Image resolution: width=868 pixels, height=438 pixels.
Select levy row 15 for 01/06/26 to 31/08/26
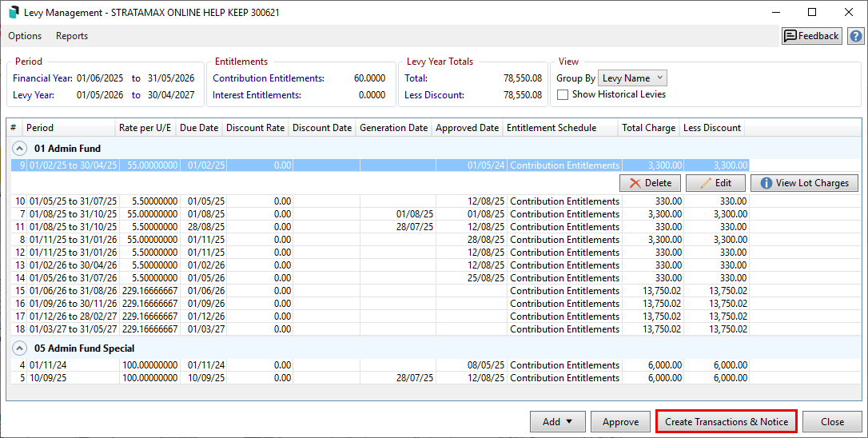click(x=72, y=291)
